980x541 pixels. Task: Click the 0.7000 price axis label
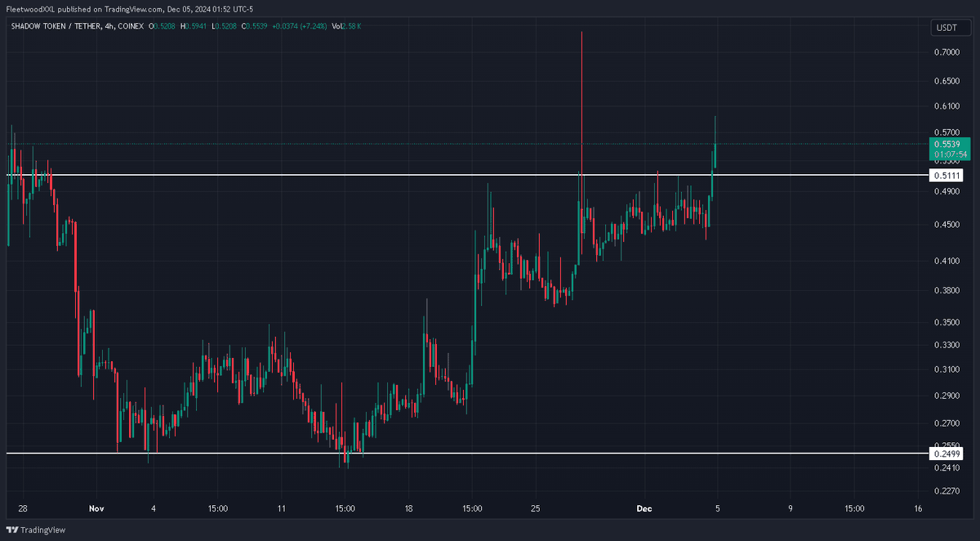point(947,52)
